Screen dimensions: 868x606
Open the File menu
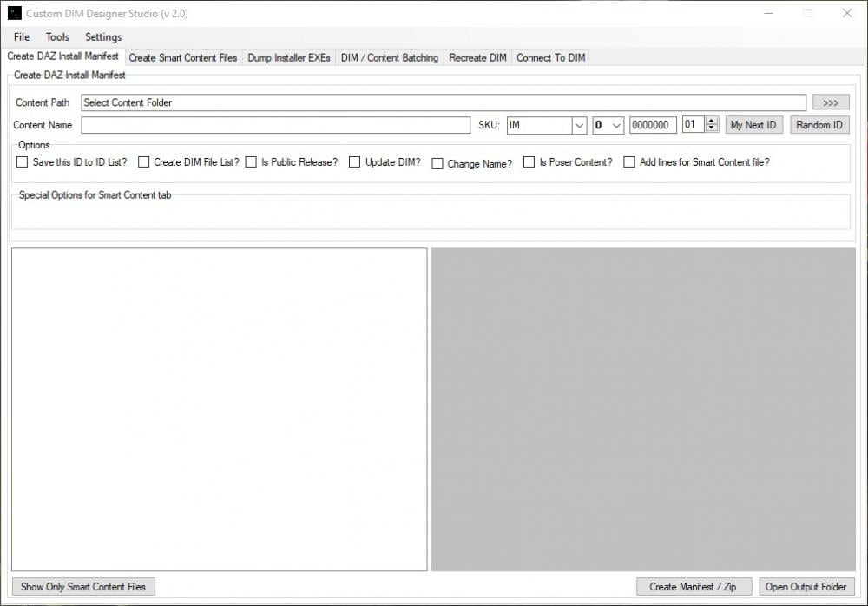[20, 36]
